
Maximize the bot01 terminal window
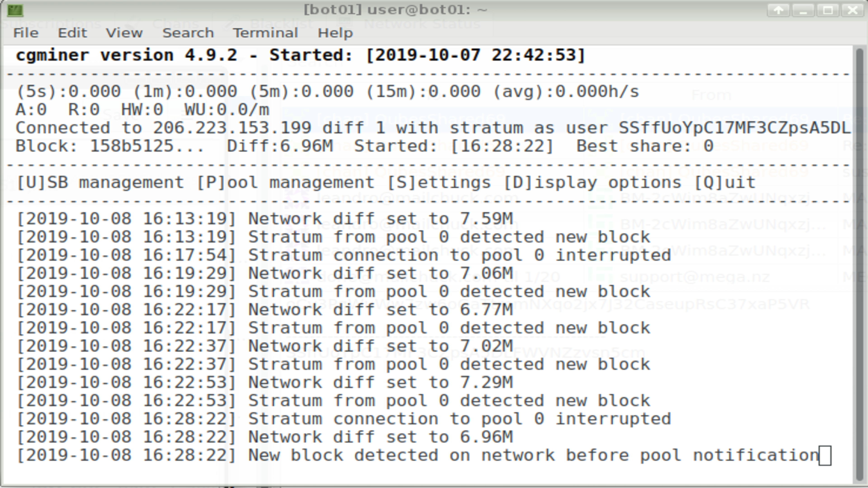[x=828, y=10]
